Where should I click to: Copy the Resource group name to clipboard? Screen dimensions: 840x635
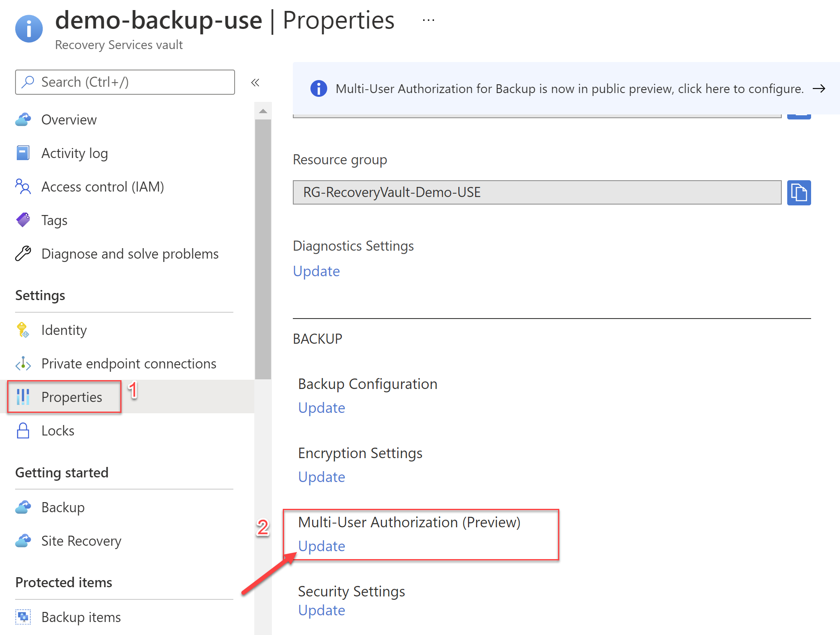click(799, 193)
